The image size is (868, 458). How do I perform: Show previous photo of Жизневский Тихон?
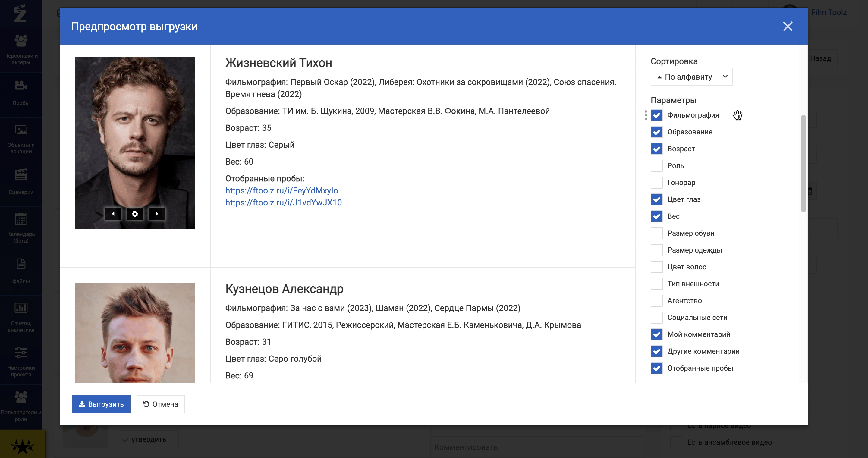(x=113, y=214)
